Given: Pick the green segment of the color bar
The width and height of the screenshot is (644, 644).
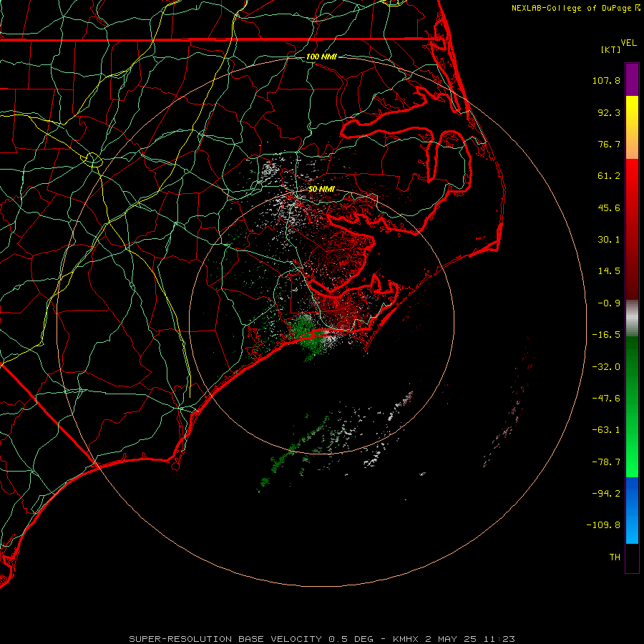Looking at the screenshot, I should point(632,406).
